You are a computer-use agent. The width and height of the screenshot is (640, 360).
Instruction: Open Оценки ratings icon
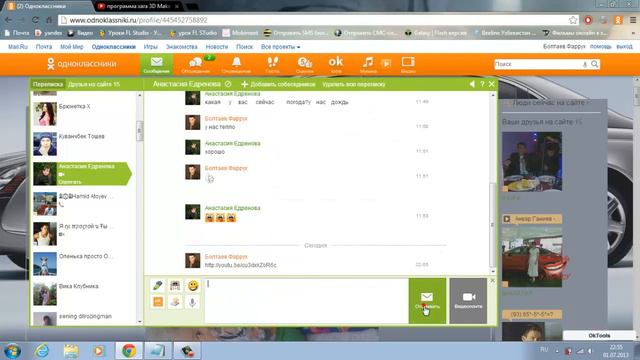pyautogui.click(x=304, y=64)
